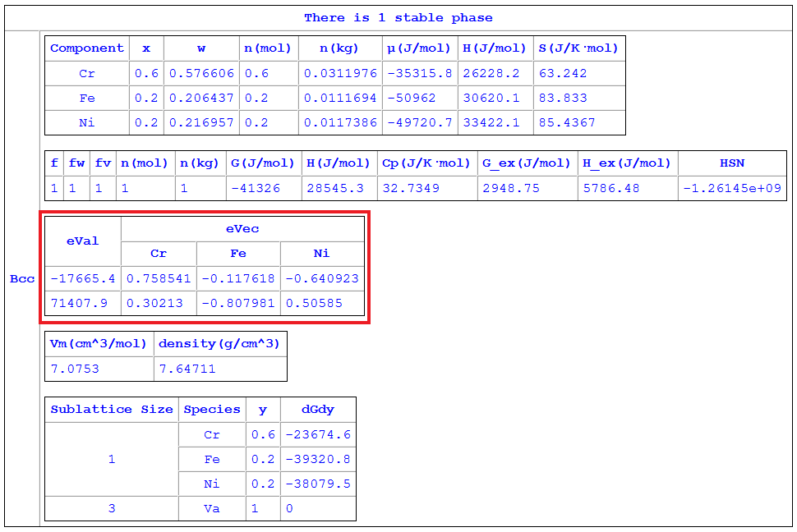
Task: Select the eVec header cell
Action: point(242,229)
